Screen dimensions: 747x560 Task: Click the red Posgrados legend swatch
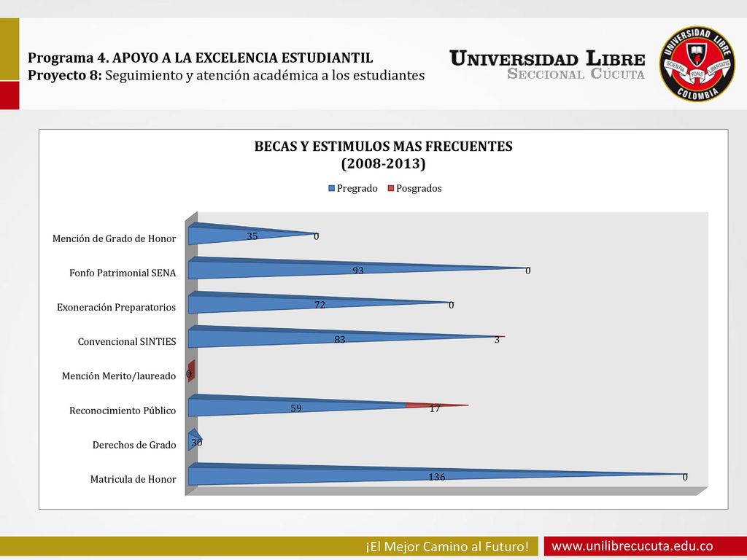391,189
